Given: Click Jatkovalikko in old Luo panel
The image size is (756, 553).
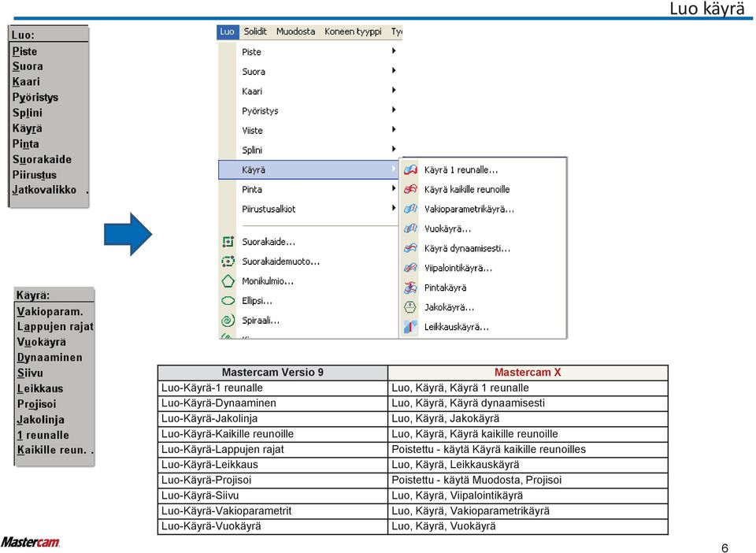Looking at the screenshot, I should [44, 190].
